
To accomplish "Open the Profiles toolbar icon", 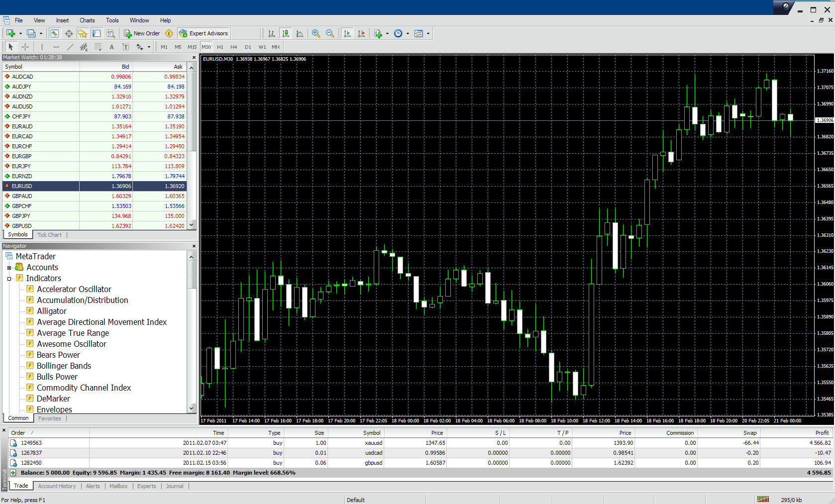I will click(x=31, y=33).
